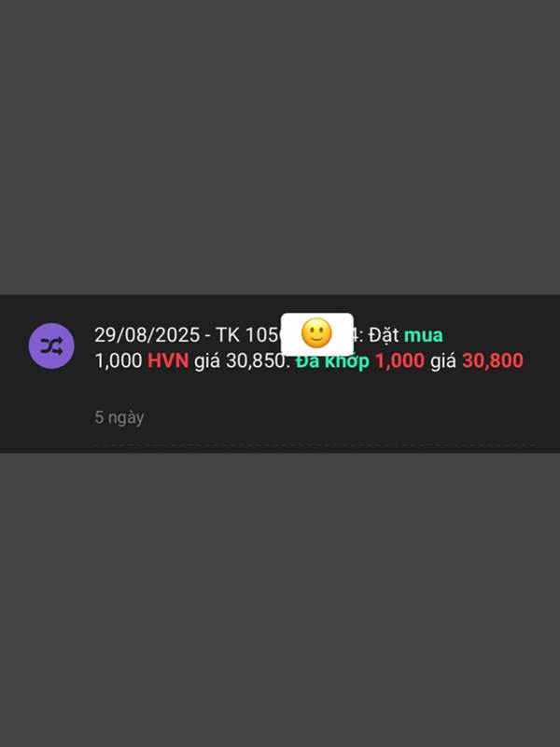Image resolution: width=560 pixels, height=747 pixels.
Task: Tap the order price 30,850
Action: 255,360
